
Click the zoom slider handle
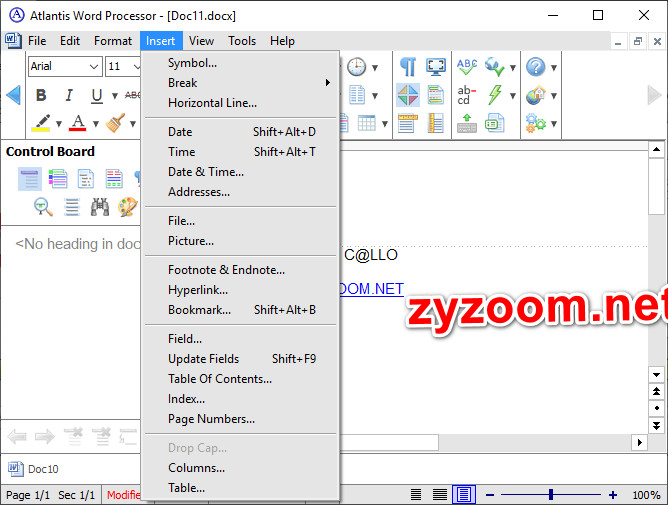click(x=551, y=494)
